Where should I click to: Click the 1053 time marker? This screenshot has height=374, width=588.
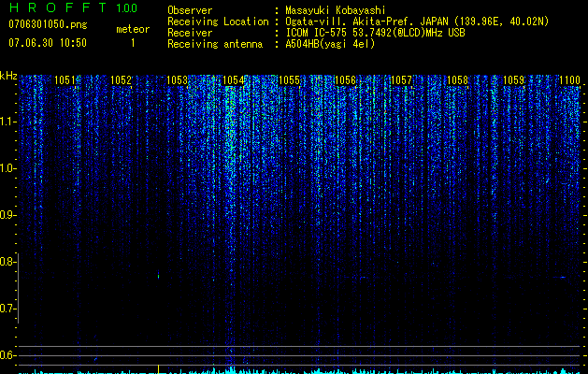click(x=177, y=79)
